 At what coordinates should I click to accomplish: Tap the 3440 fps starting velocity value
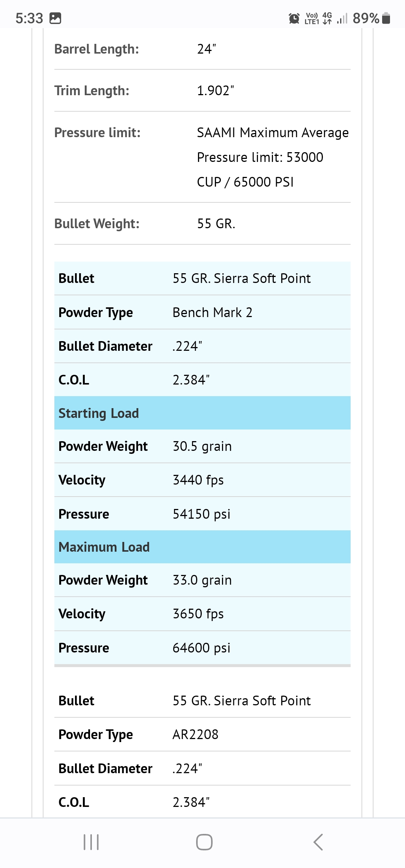pos(198,480)
